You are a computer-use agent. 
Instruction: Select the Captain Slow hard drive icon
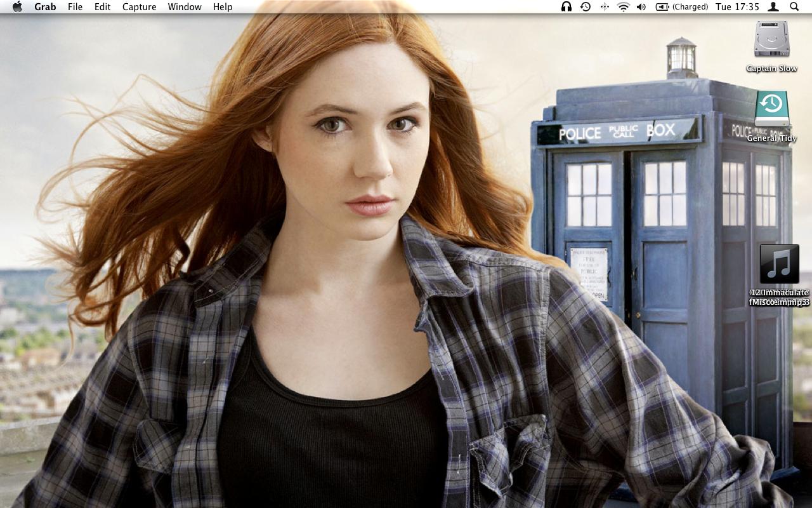pos(772,39)
